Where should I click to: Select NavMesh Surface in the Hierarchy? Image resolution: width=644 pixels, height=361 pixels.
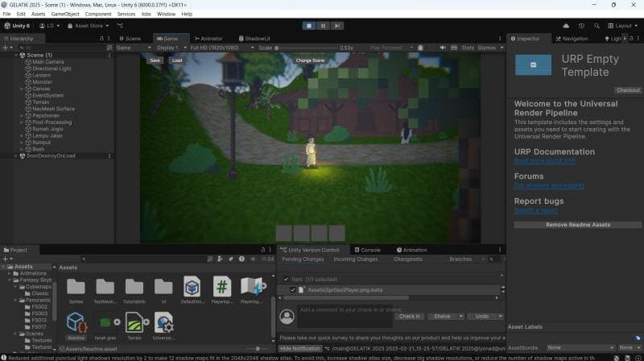pos(53,109)
